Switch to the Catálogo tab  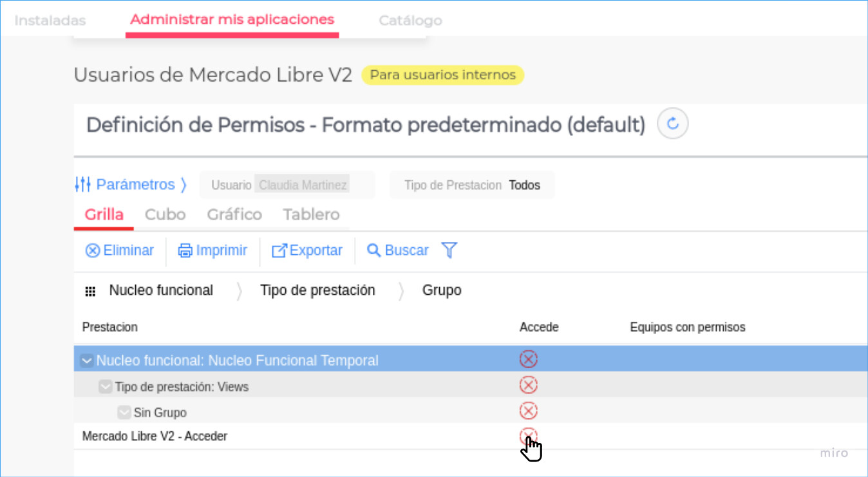(410, 21)
